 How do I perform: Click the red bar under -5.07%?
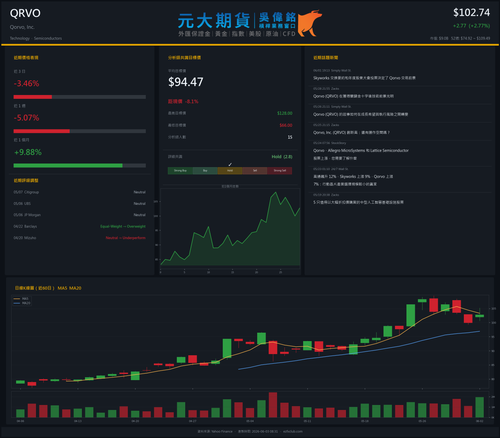(x=42, y=131)
